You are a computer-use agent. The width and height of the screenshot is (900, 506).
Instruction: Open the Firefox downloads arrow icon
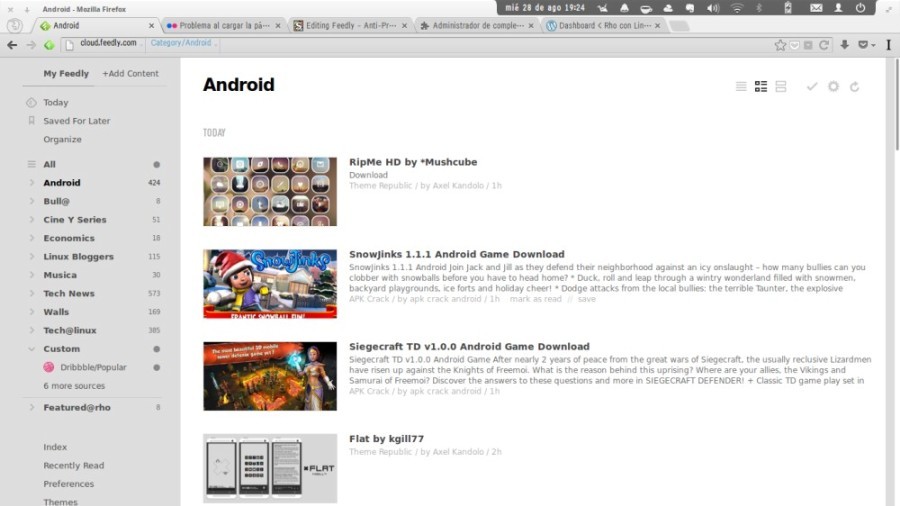tap(844, 45)
